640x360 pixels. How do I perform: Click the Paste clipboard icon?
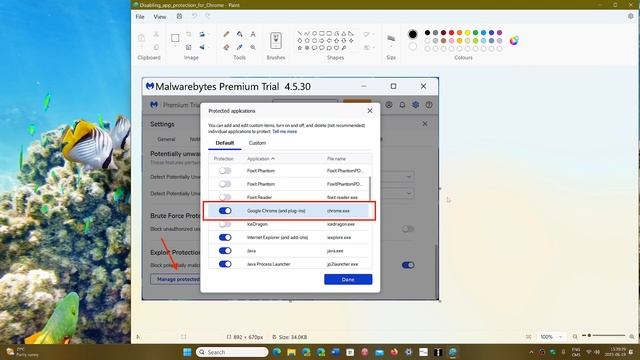142,38
